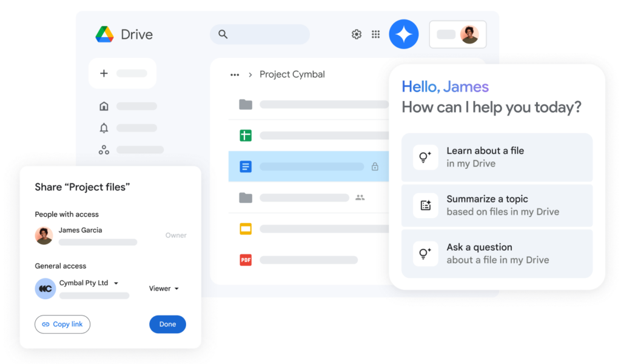Click lightbulb icon beside Learn about a file
The height and width of the screenshot is (364, 621).
pos(425,157)
